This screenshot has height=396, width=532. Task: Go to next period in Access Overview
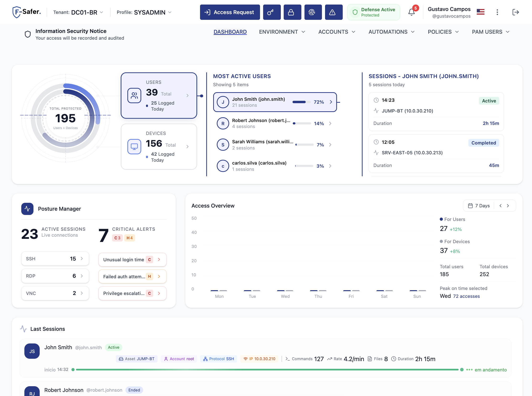508,206
